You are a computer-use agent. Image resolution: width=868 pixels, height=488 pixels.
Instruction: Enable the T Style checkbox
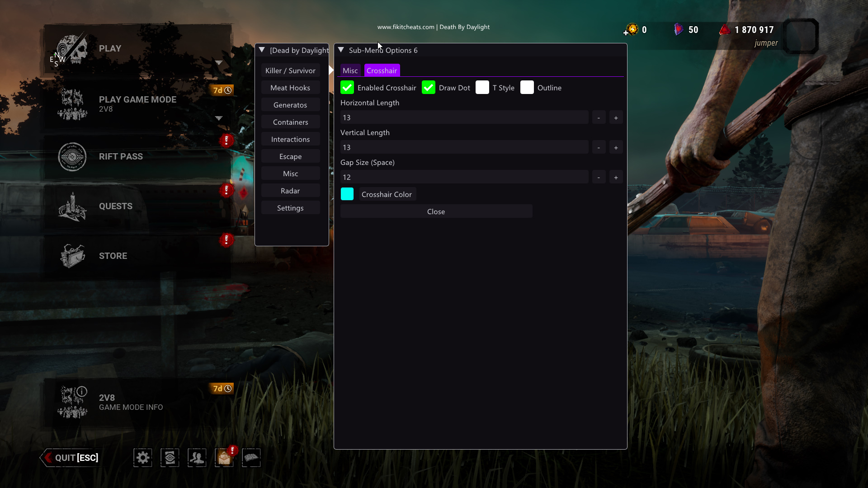[482, 88]
